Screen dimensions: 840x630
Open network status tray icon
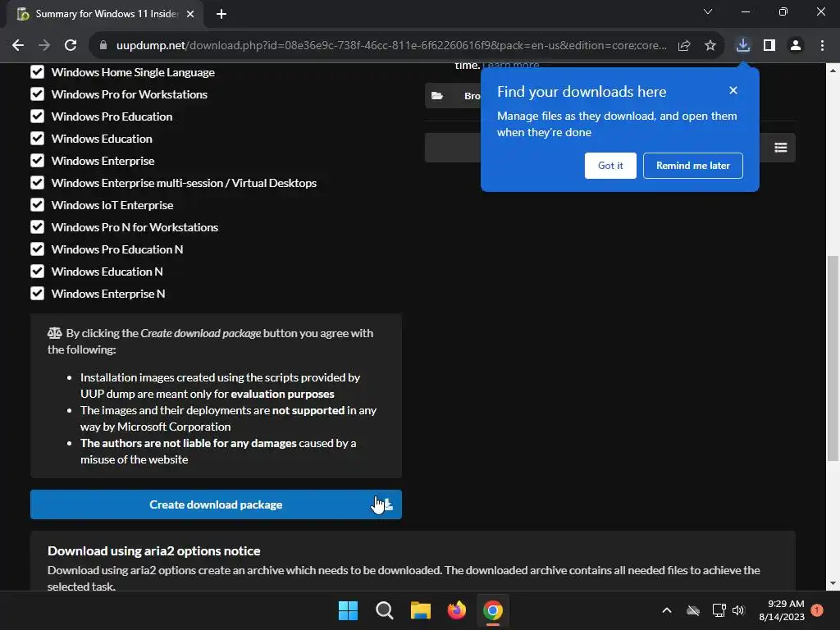tap(719, 610)
